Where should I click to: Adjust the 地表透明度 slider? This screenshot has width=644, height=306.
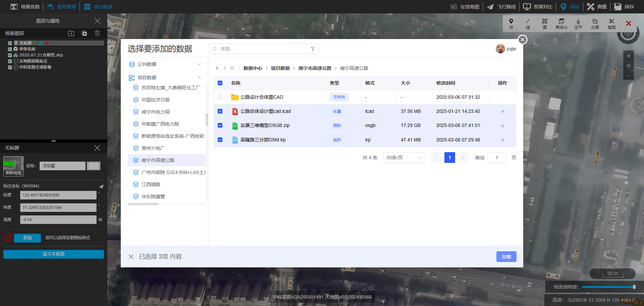(x=608, y=287)
